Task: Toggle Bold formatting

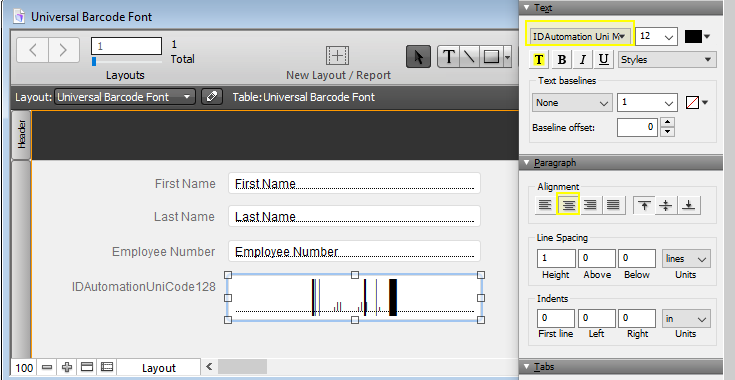Action: [x=562, y=60]
